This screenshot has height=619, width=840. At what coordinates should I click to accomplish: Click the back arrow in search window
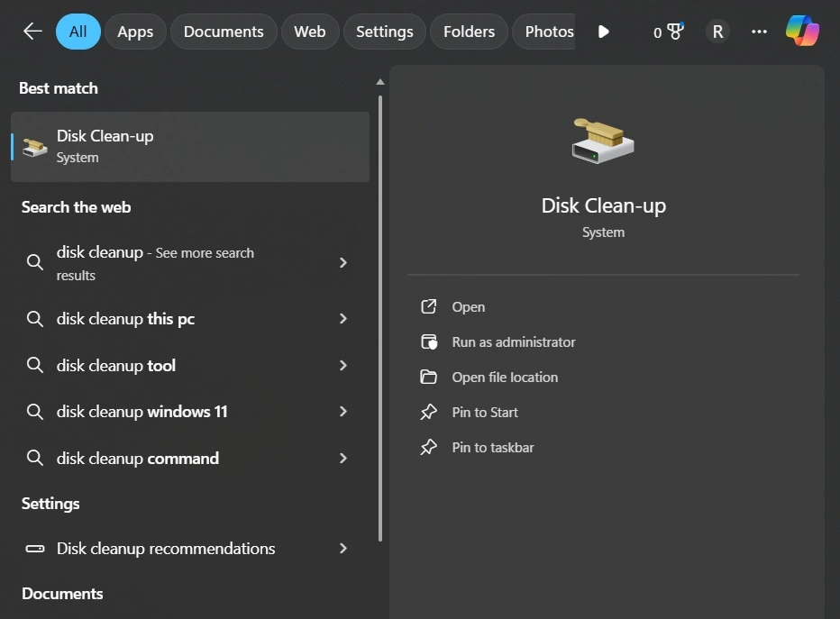coord(32,30)
